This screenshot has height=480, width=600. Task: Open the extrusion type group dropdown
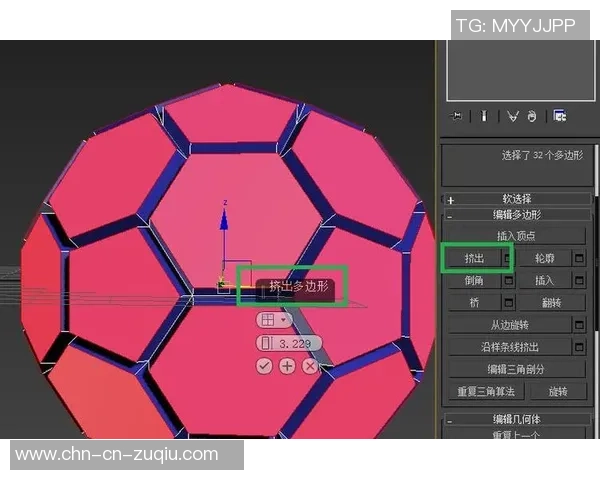pyautogui.click(x=274, y=320)
